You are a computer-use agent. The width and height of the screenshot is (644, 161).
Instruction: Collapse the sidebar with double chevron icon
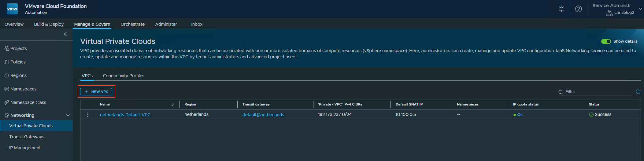pyautogui.click(x=65, y=34)
